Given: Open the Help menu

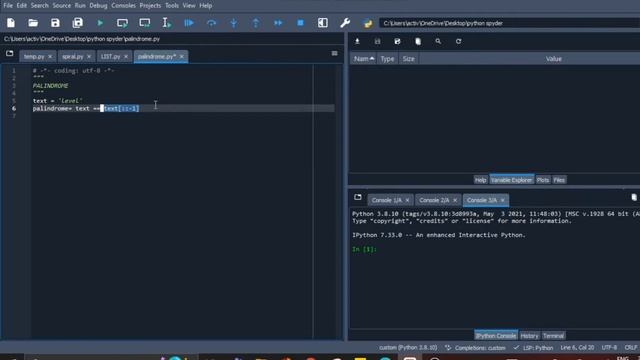Looking at the screenshot, I should [x=206, y=6].
